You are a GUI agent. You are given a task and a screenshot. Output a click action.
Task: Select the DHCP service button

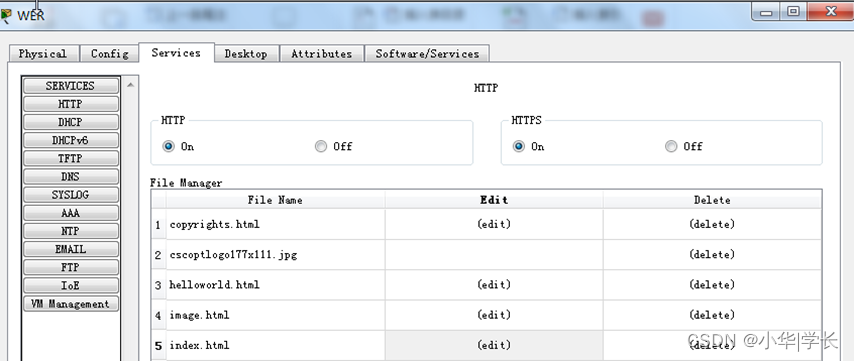pyautogui.click(x=71, y=122)
